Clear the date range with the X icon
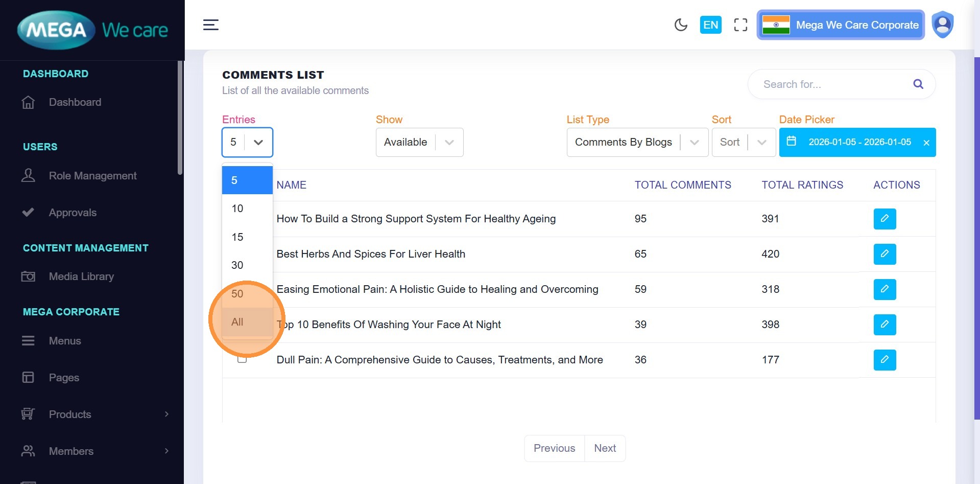This screenshot has width=980, height=484. [926, 143]
